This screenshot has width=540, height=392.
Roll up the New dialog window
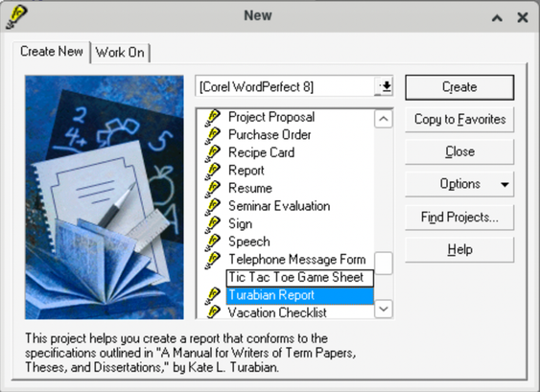coord(497,17)
